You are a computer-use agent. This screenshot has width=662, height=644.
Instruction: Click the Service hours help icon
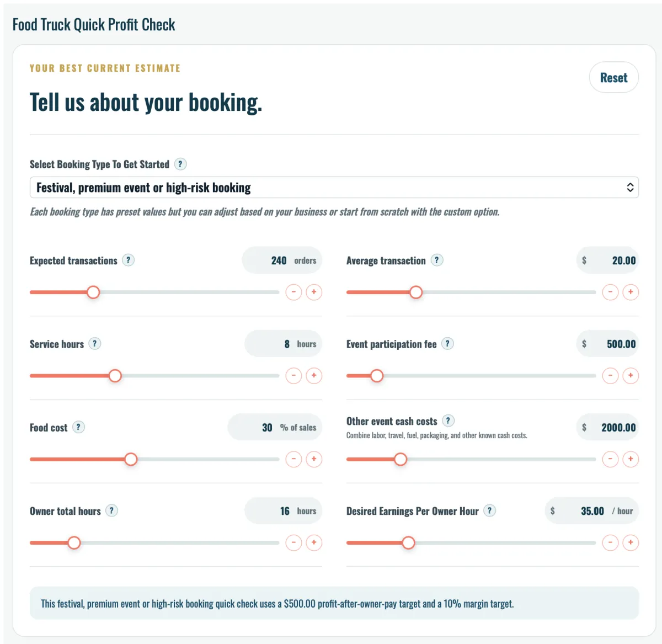click(x=95, y=343)
